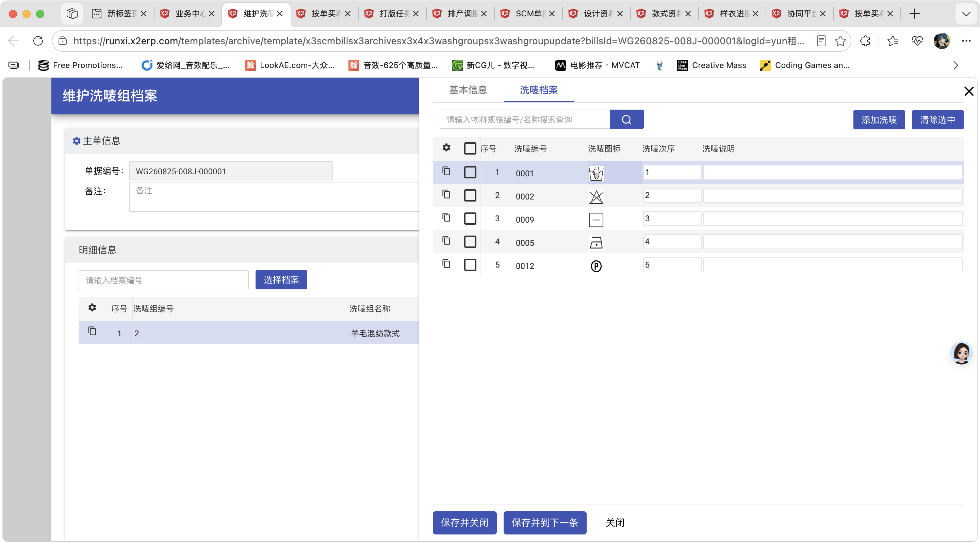Focus the material spec search field

525,119
